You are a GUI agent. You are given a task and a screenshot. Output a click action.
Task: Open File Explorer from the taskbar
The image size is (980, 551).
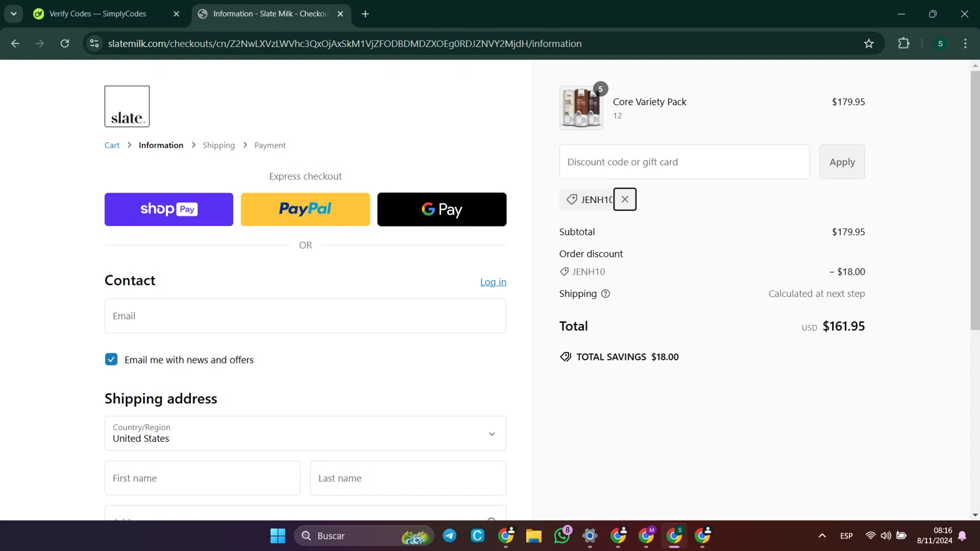534,536
